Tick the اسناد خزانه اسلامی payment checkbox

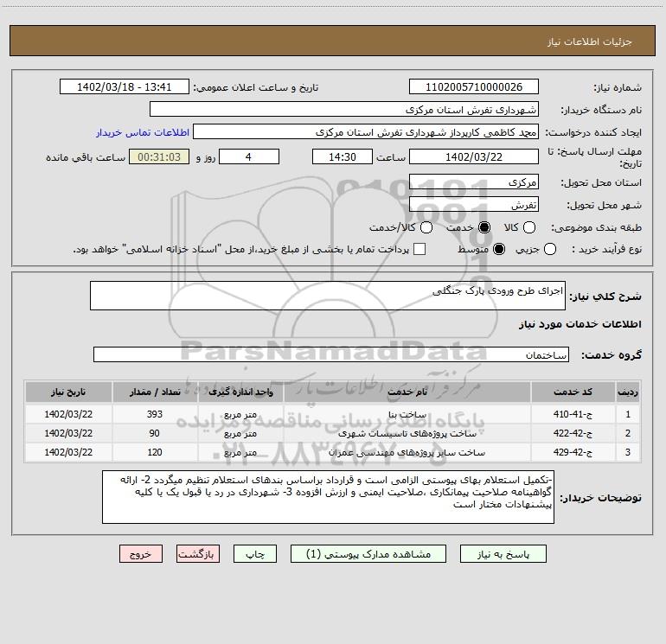[x=419, y=249]
